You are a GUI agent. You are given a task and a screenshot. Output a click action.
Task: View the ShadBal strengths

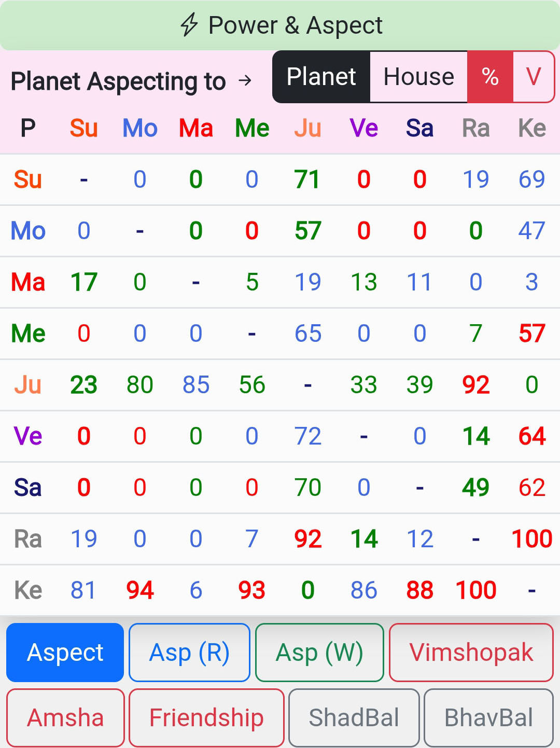click(354, 718)
